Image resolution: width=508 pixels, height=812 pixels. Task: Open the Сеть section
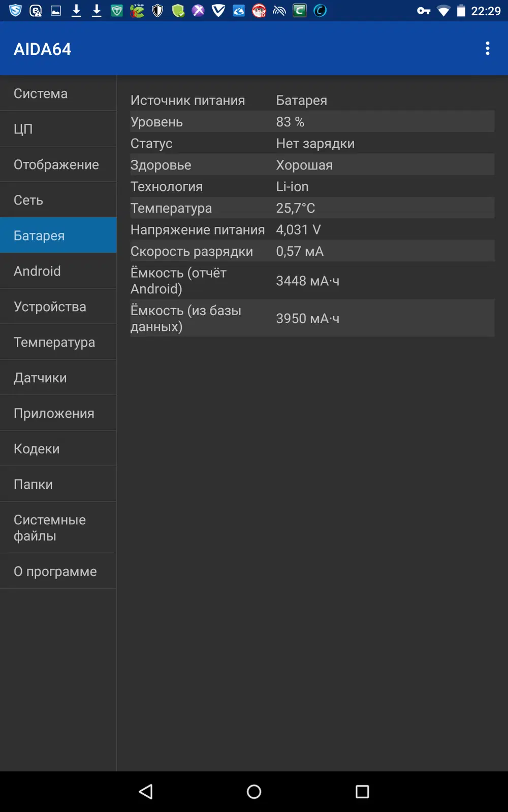point(58,200)
